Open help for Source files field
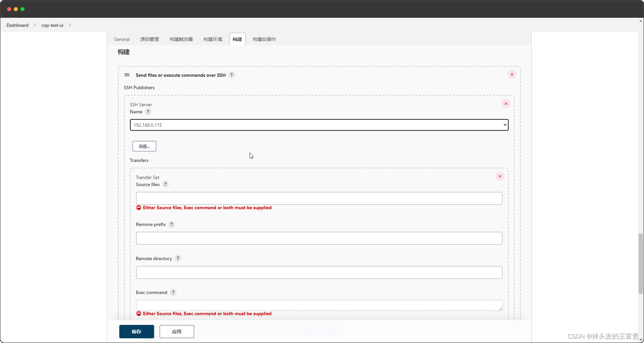 (165, 184)
